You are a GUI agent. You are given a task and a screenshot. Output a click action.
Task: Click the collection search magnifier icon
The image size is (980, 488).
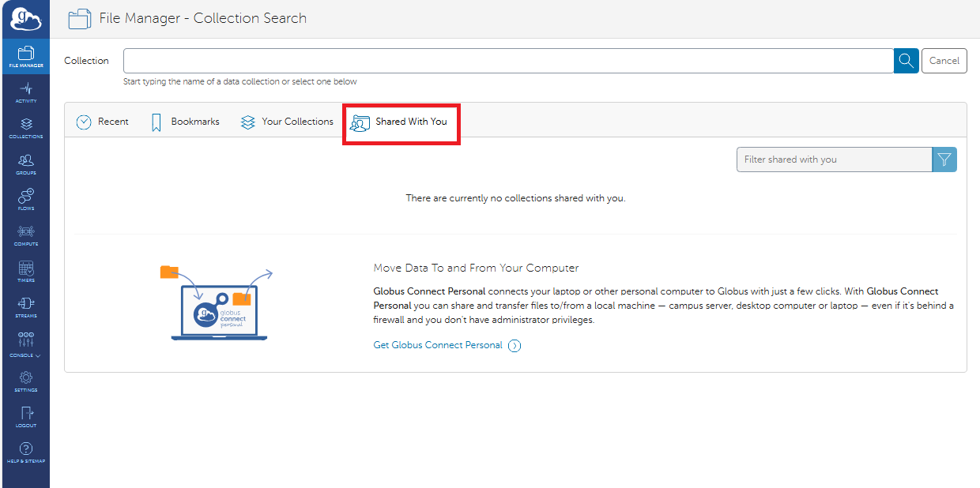point(906,60)
